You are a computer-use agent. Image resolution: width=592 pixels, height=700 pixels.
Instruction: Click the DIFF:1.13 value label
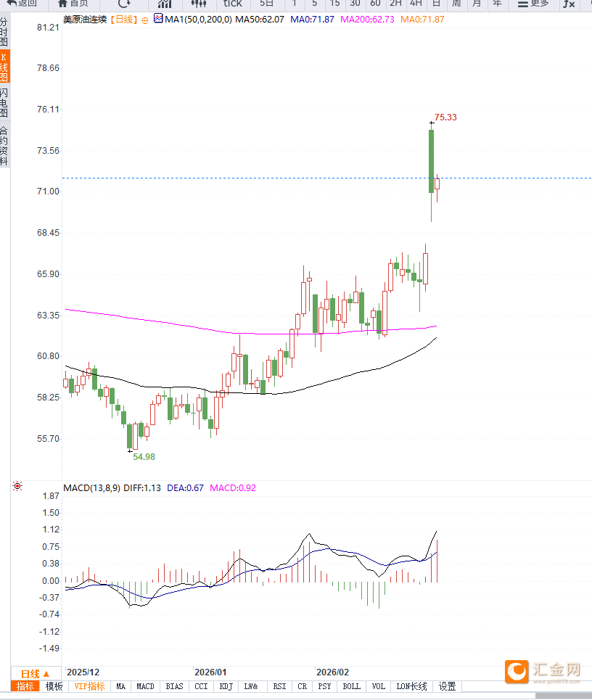click(x=142, y=488)
